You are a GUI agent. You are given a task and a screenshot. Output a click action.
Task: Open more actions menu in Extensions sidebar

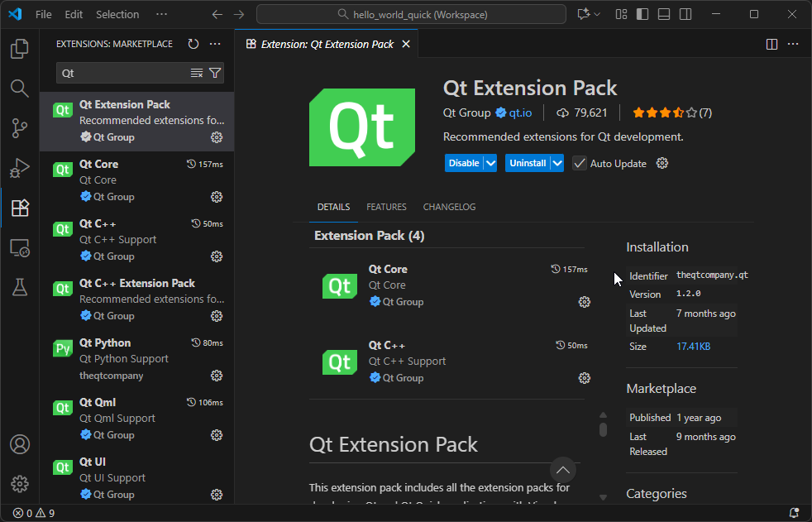pyautogui.click(x=215, y=44)
